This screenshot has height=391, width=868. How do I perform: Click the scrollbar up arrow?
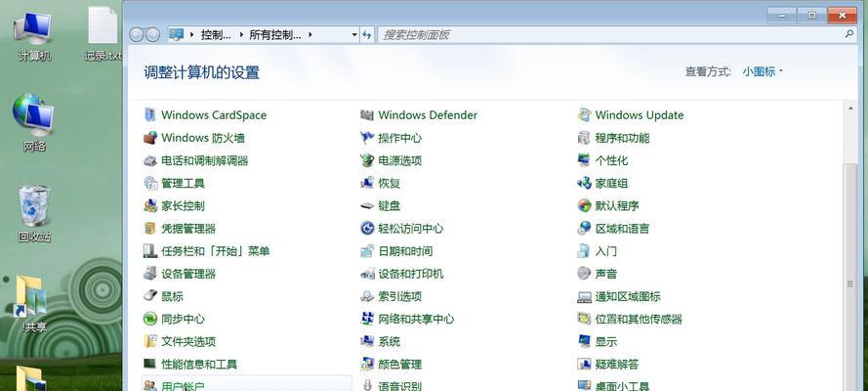pyautogui.click(x=849, y=108)
